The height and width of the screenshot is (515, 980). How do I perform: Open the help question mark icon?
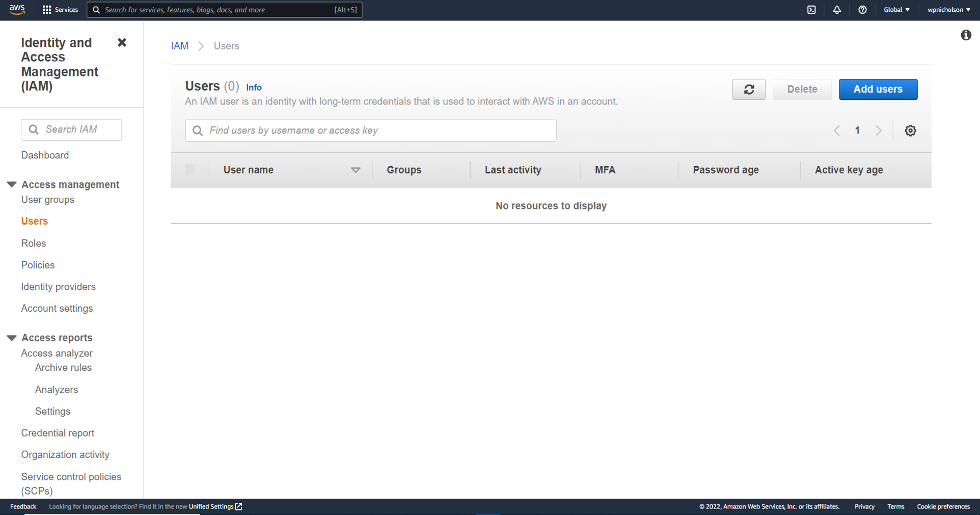862,10
